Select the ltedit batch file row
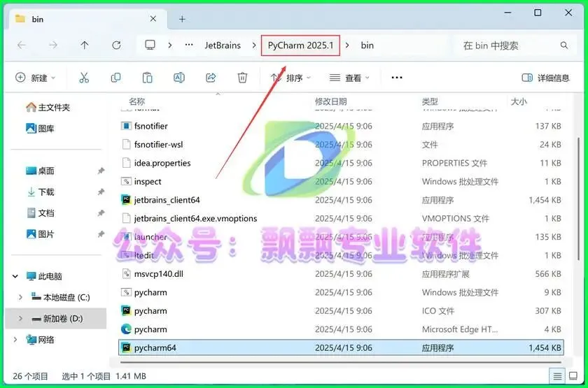The image size is (588, 388). tap(341, 255)
